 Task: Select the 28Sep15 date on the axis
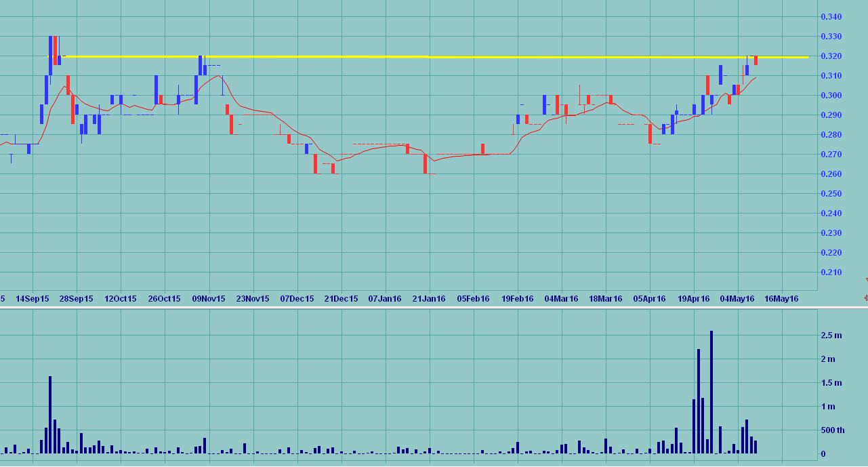point(77,299)
